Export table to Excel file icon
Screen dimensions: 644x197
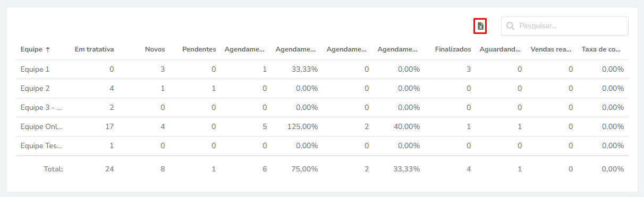[x=480, y=26]
